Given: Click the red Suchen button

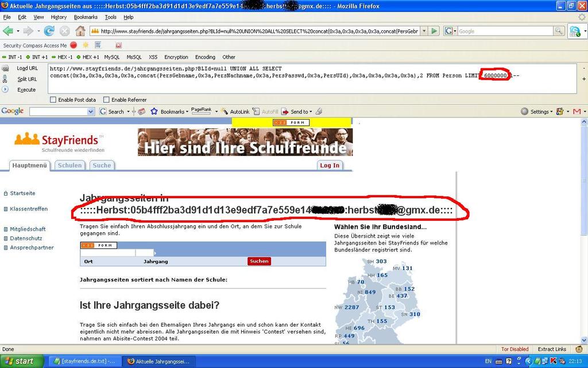Looking at the screenshot, I should 259,262.
